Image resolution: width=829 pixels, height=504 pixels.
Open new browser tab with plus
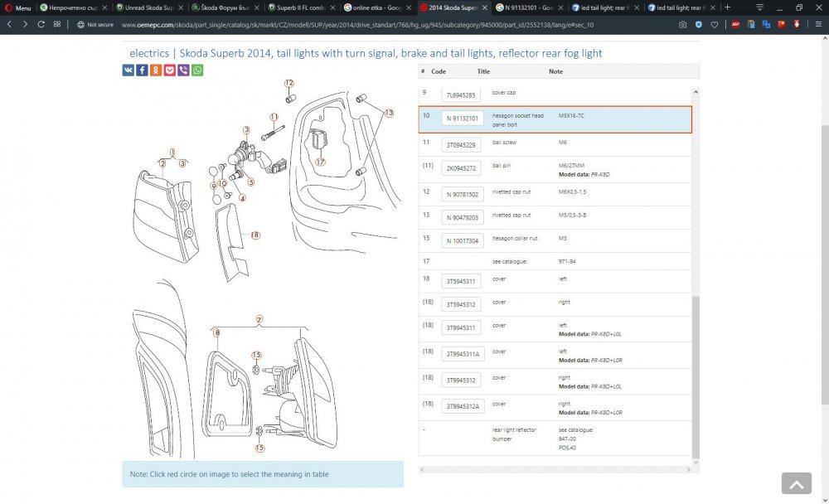pyautogui.click(x=728, y=7)
